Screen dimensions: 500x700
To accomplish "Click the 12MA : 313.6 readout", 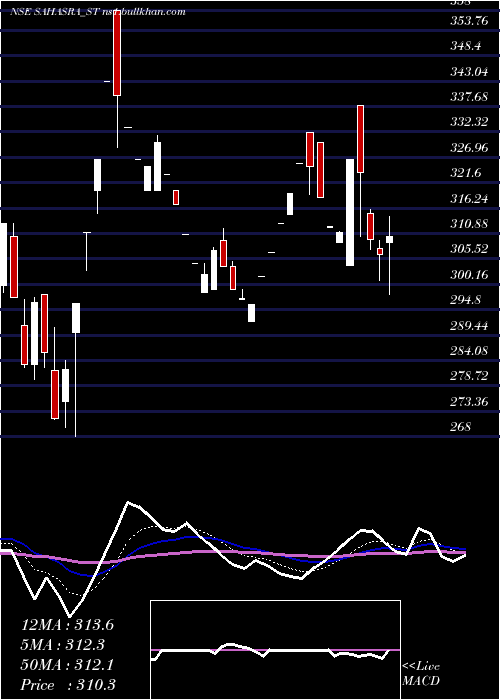I will pos(67,625).
